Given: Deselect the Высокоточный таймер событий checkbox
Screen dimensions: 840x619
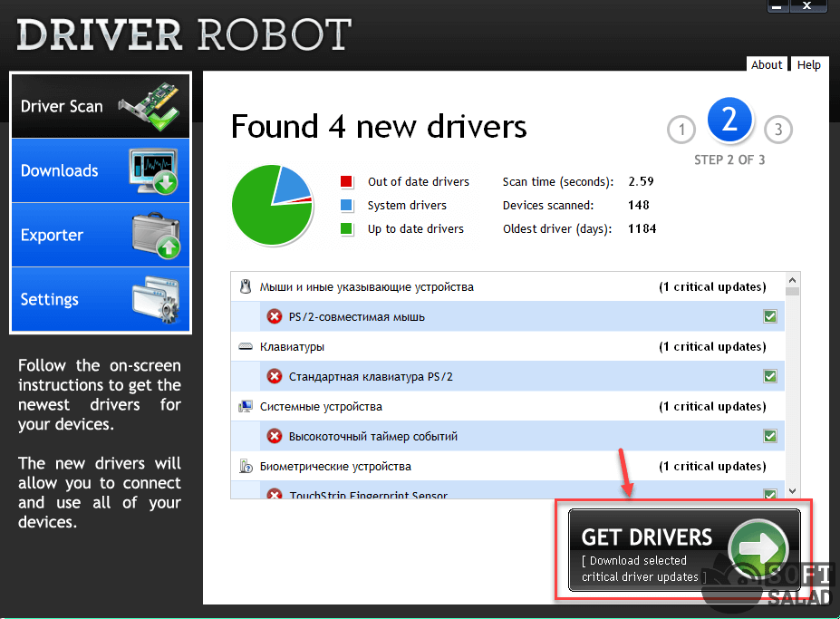Looking at the screenshot, I should click(769, 436).
